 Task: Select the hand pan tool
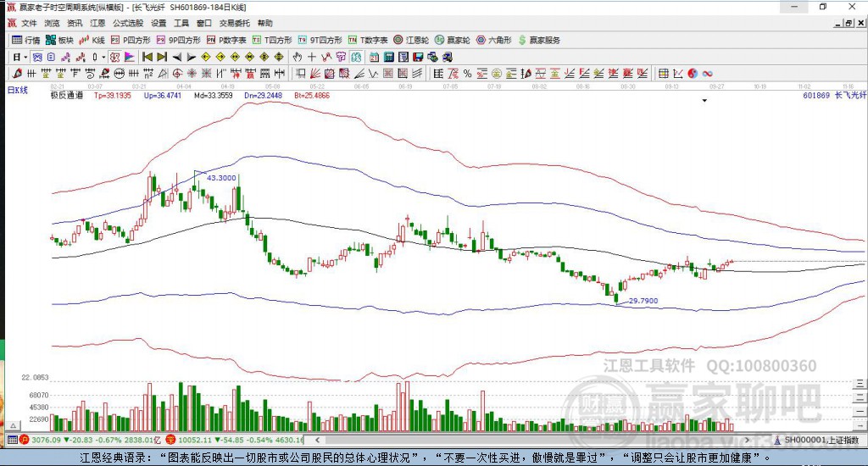click(x=298, y=57)
